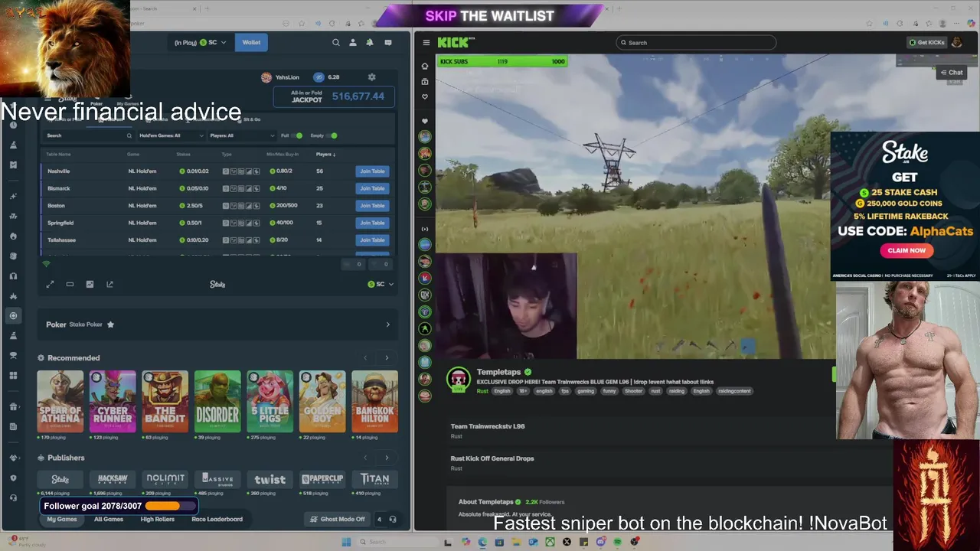The image size is (980, 551).
Task: Switch to the Sit & Go poker tab
Action: click(x=250, y=119)
